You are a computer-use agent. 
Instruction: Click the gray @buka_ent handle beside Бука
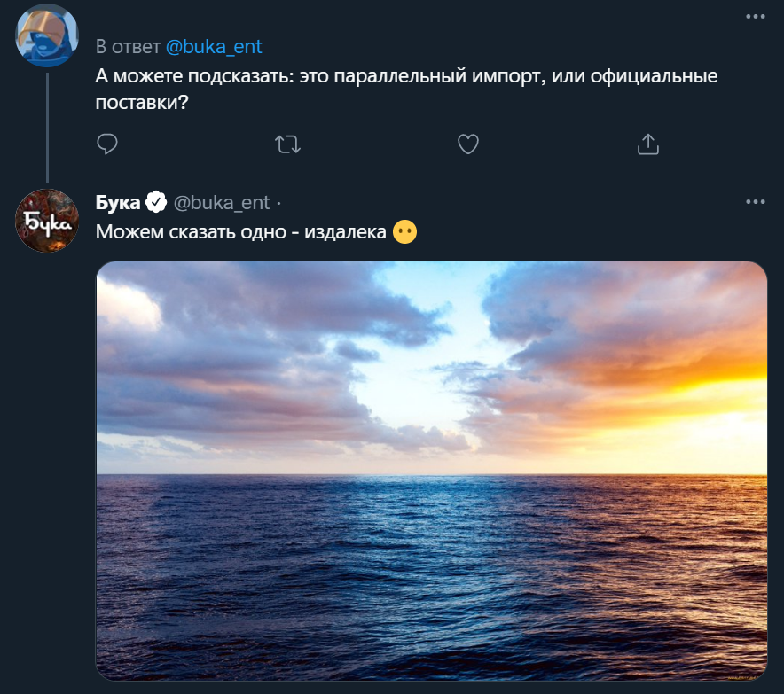pos(221,202)
